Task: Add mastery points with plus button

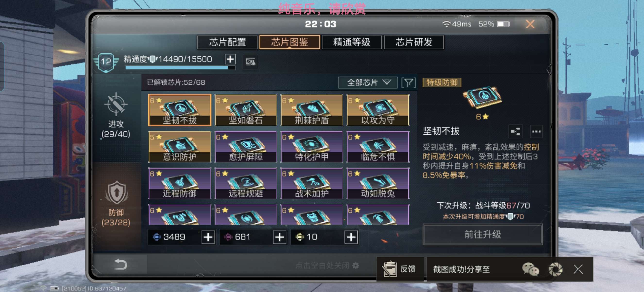Action: (x=230, y=59)
